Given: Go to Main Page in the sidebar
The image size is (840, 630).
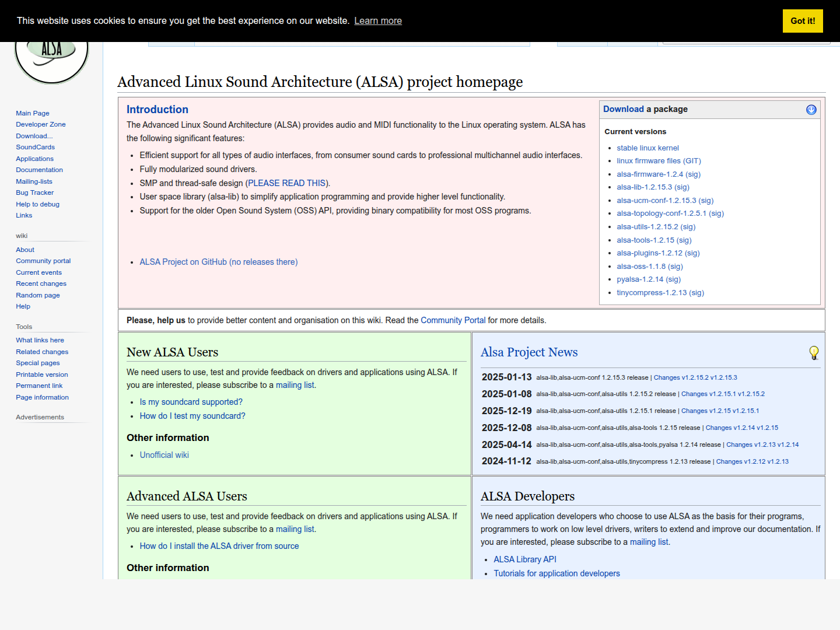Looking at the screenshot, I should click(x=33, y=113).
